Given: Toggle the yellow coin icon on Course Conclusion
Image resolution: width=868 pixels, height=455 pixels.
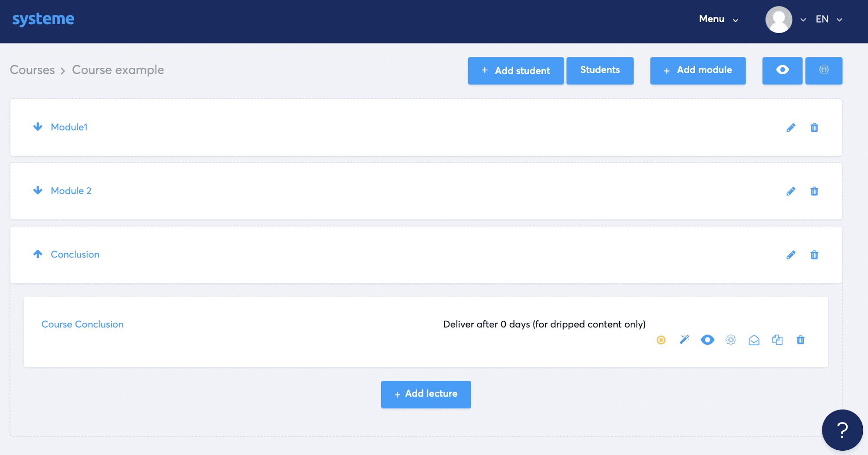Looking at the screenshot, I should coord(660,340).
